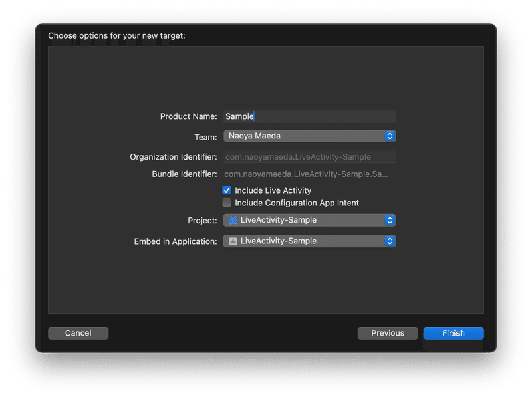Click the chevron arrows on the Project popup
The width and height of the screenshot is (532, 399).
(x=390, y=220)
